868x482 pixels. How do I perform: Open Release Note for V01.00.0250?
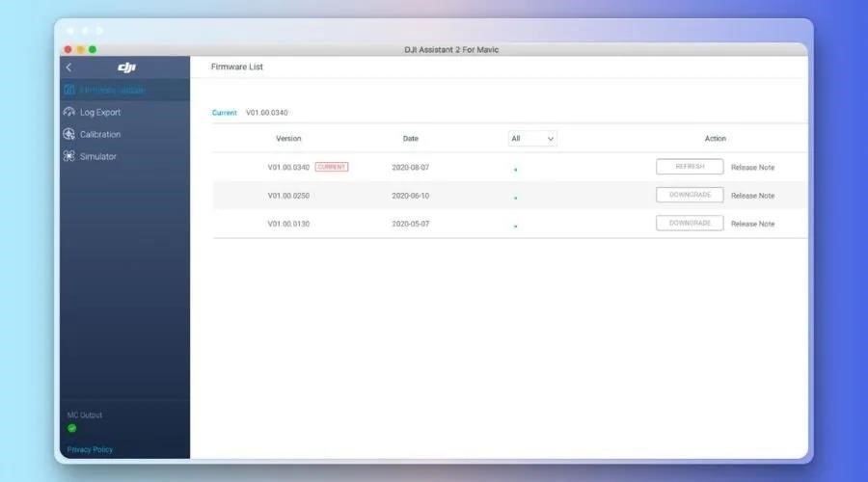tap(752, 196)
